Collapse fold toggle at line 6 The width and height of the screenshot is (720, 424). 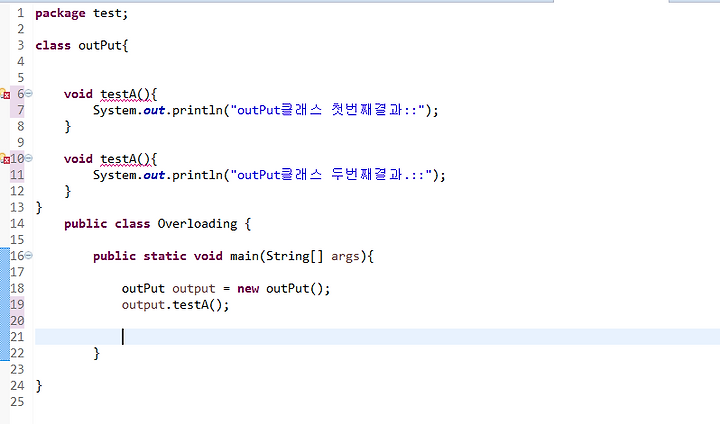[29, 93]
